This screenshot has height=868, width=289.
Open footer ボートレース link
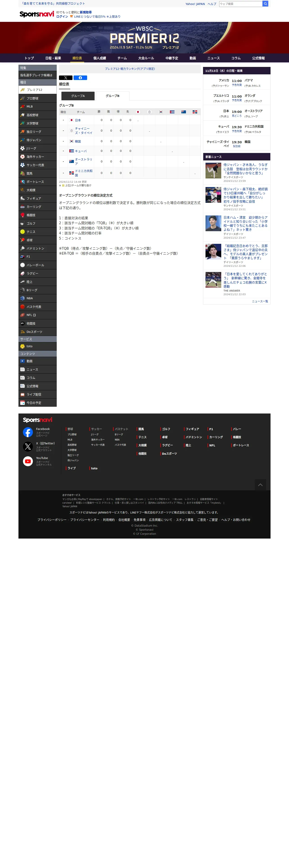pyautogui.click(x=241, y=445)
